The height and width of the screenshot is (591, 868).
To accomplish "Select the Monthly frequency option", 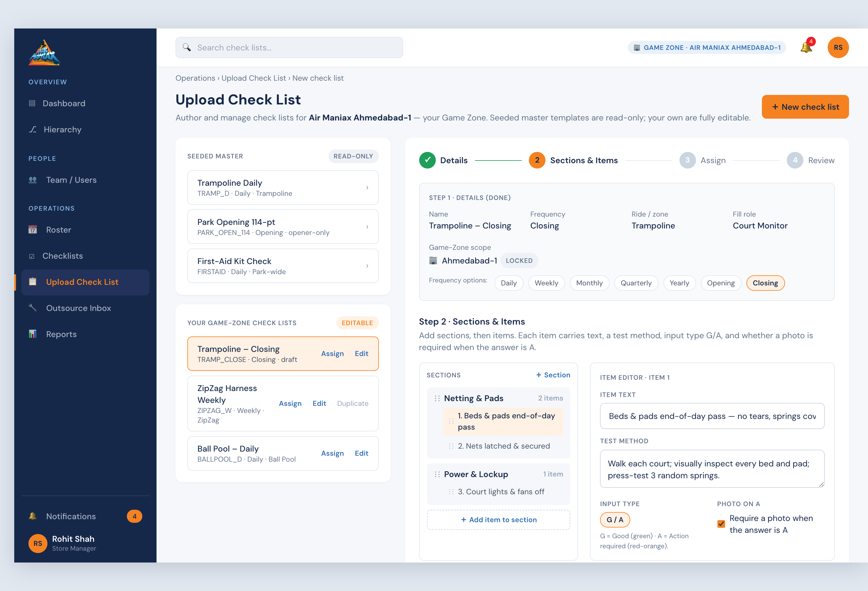I will click(589, 283).
